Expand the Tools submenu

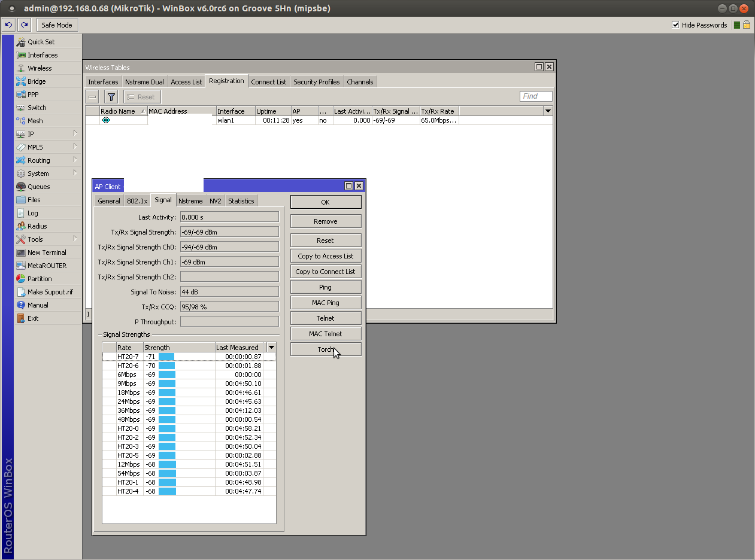click(x=75, y=239)
